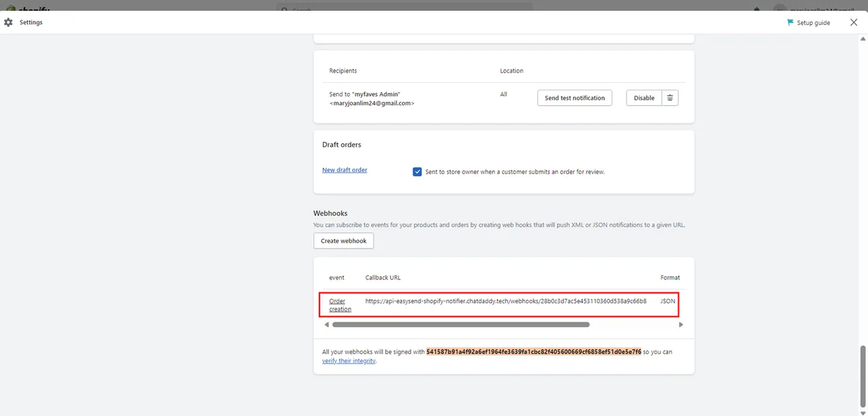868x416 pixels.
Task: Open the Setup guide text link
Action: (x=813, y=22)
